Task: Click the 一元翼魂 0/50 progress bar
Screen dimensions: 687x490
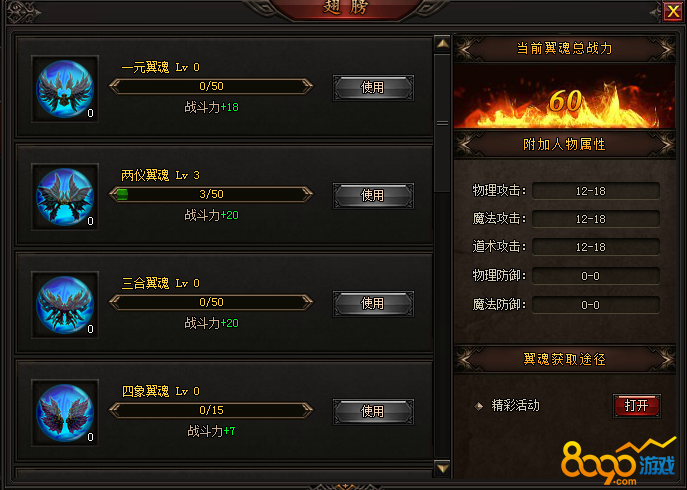Action: click(x=211, y=86)
